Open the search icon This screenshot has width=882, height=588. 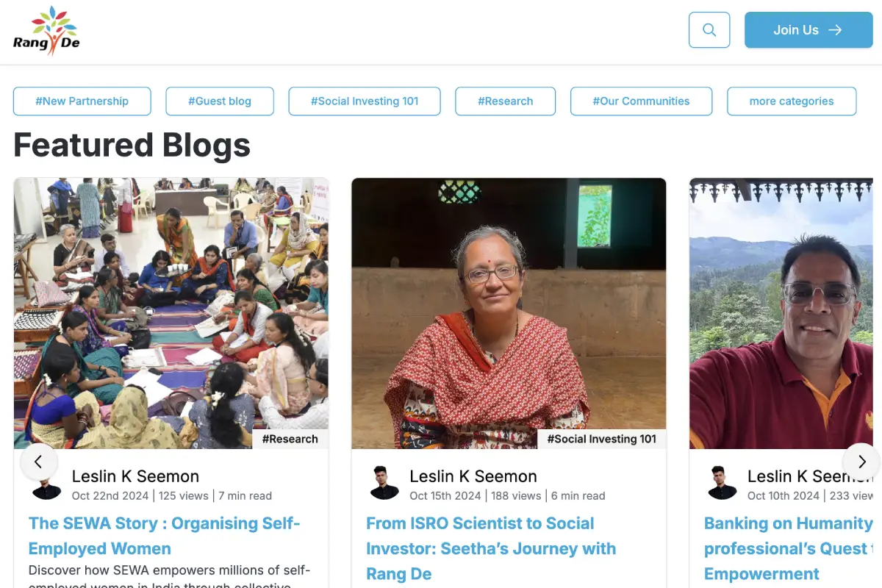click(708, 29)
